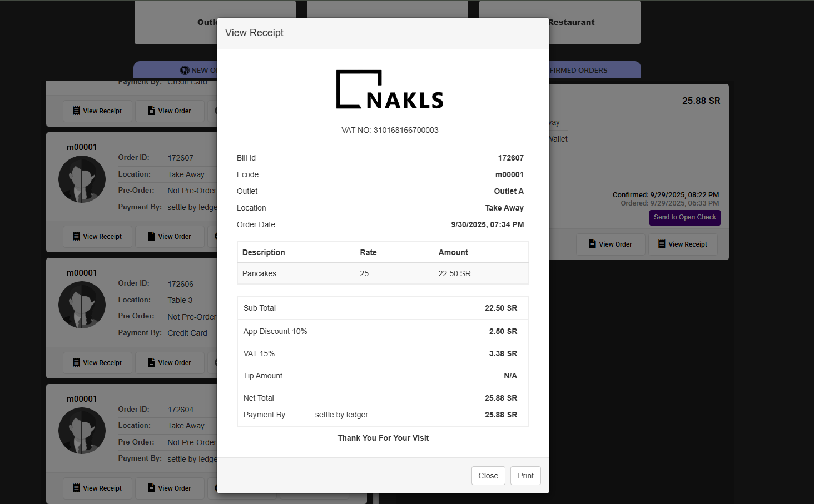Open receipt icon for order 172606
Screen dimensions: 814x504
point(76,362)
